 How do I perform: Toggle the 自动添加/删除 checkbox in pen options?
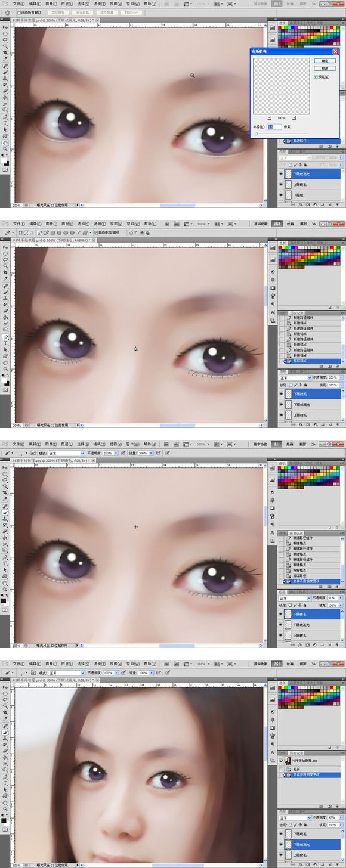(x=96, y=232)
